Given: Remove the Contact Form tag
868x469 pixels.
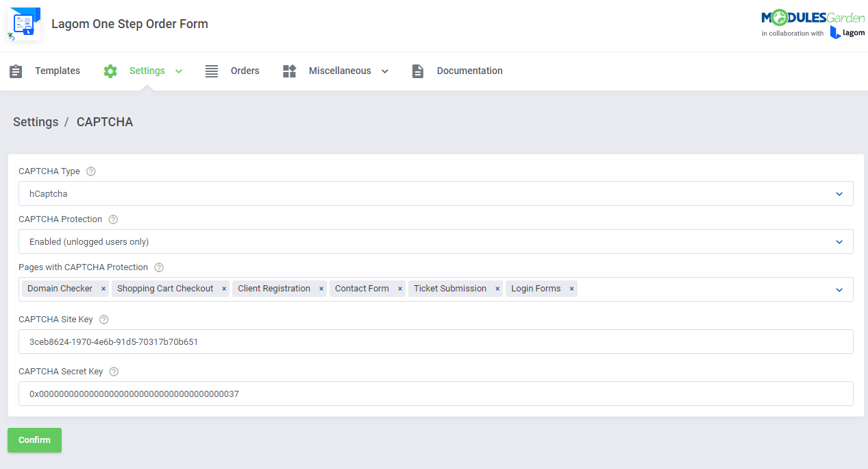Looking at the screenshot, I should (x=400, y=289).
